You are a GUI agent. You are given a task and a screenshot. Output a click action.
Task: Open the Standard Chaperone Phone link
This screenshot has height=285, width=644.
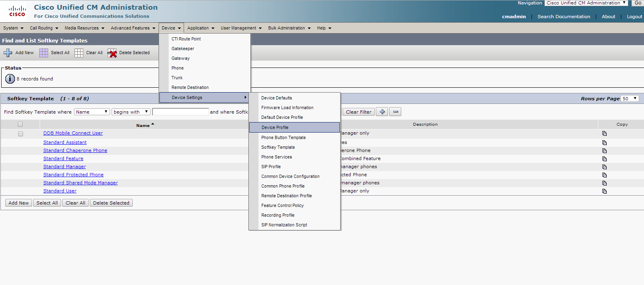point(75,150)
